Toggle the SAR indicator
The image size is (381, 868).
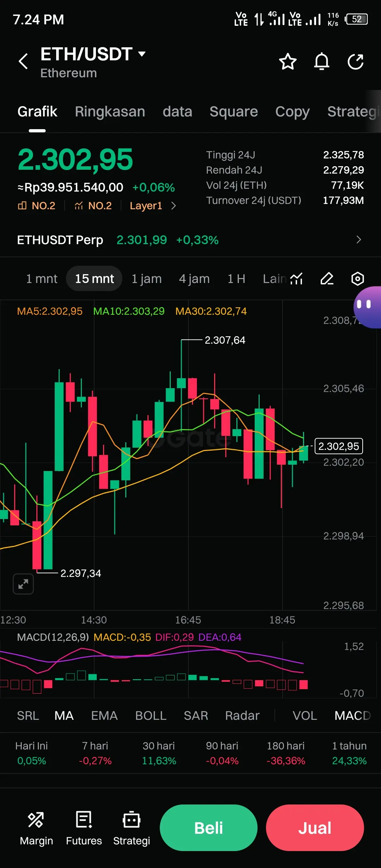[196, 716]
